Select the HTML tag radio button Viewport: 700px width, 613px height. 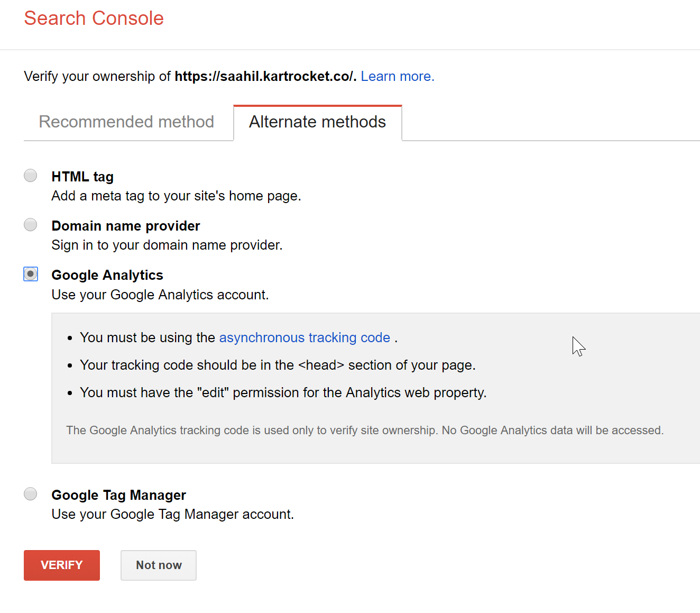pos(31,176)
